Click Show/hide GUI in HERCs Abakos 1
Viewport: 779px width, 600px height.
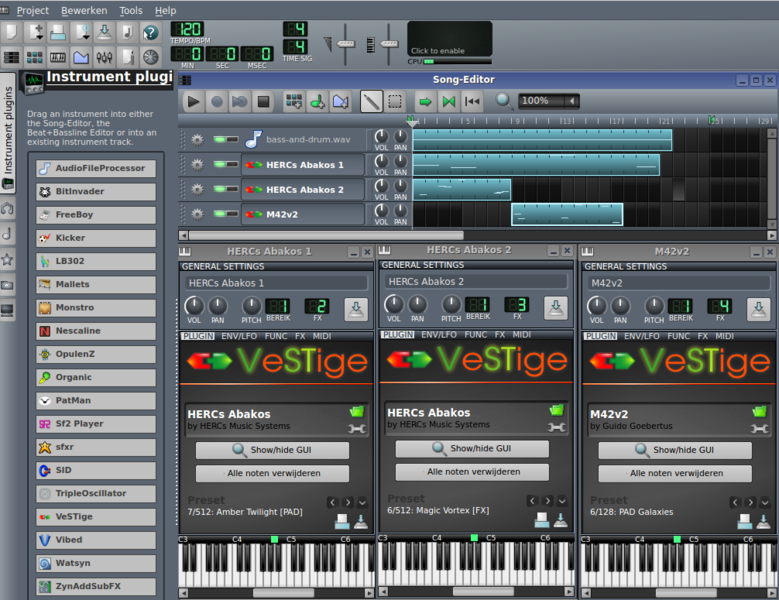[x=272, y=450]
